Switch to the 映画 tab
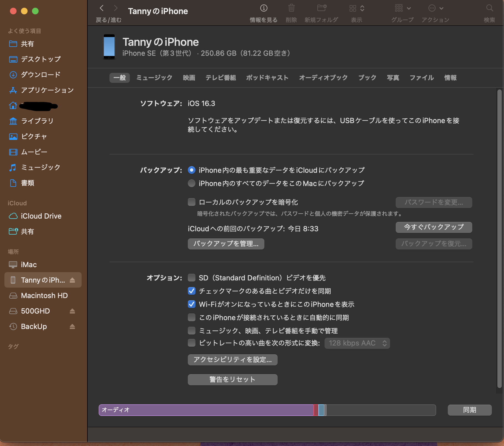This screenshot has width=504, height=446. (x=189, y=78)
